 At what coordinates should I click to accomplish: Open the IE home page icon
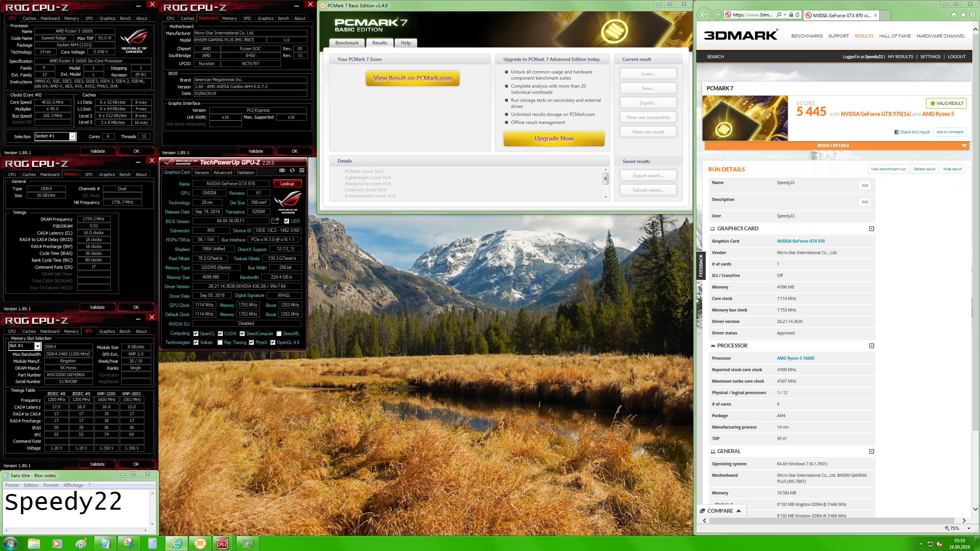[954, 15]
